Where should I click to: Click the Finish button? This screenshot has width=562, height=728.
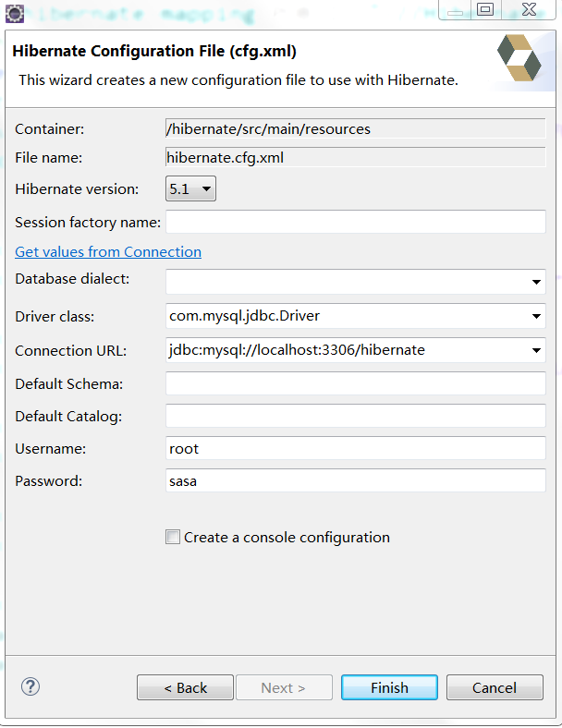coord(389,687)
